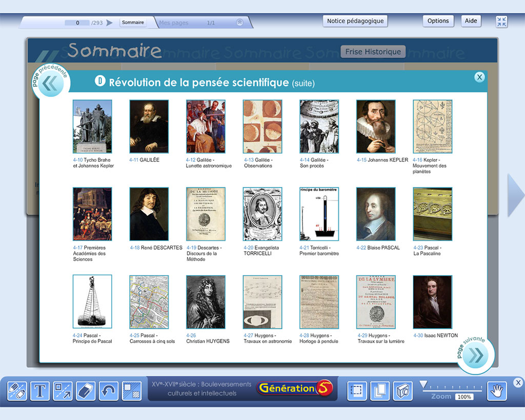
Task: Click the undo arrow icon
Action: coord(109,391)
